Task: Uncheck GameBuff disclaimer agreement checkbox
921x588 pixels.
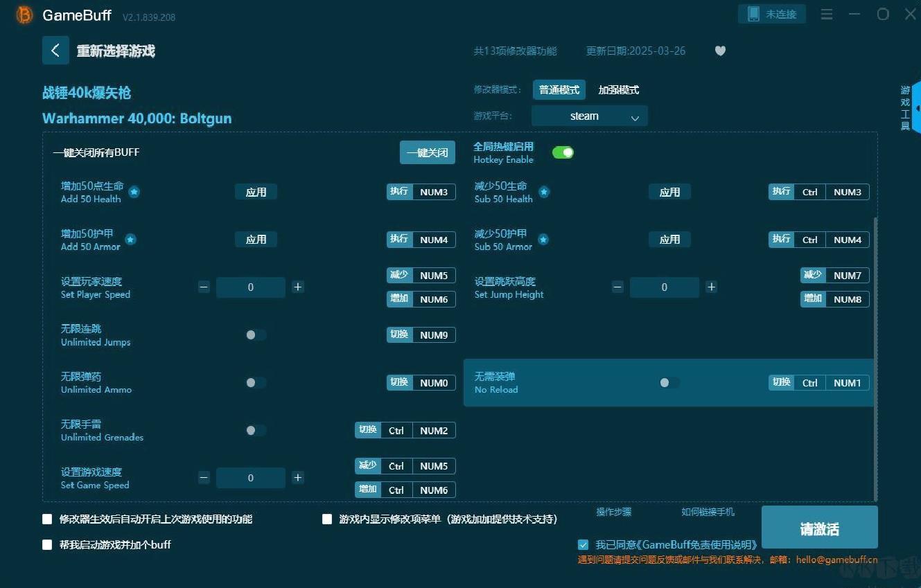Action: 583,544
